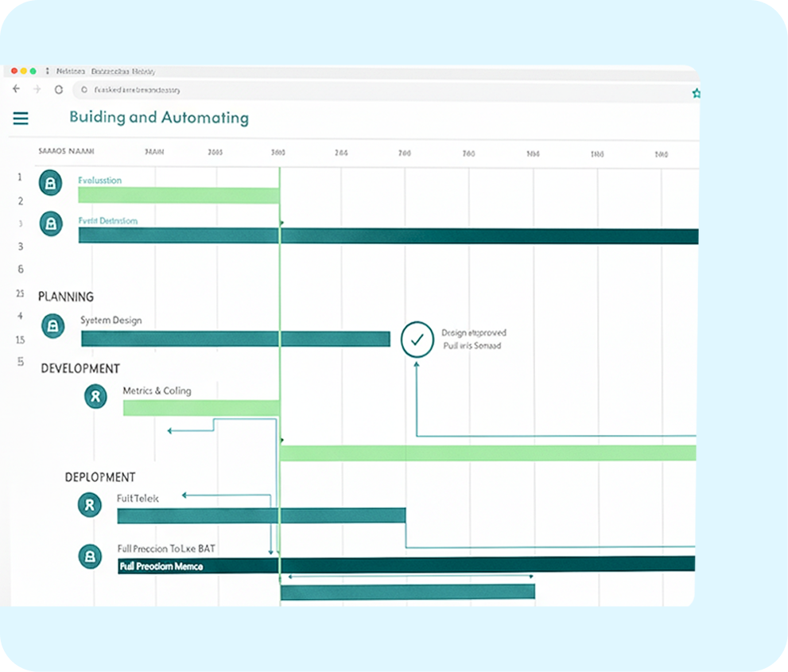
Task: Click the lock icon beside Fvalusstion
Action: [x=51, y=184]
